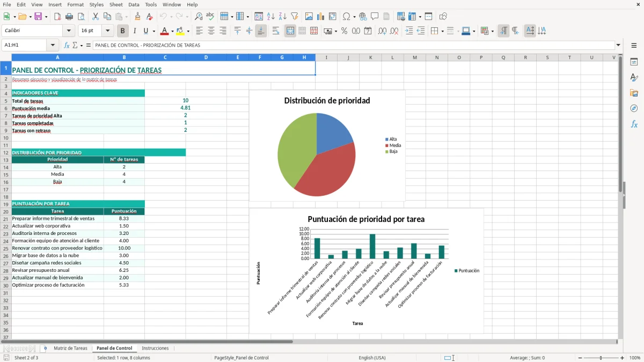Format as percent icon
Screen dimensions: 644x362
(x=345, y=31)
